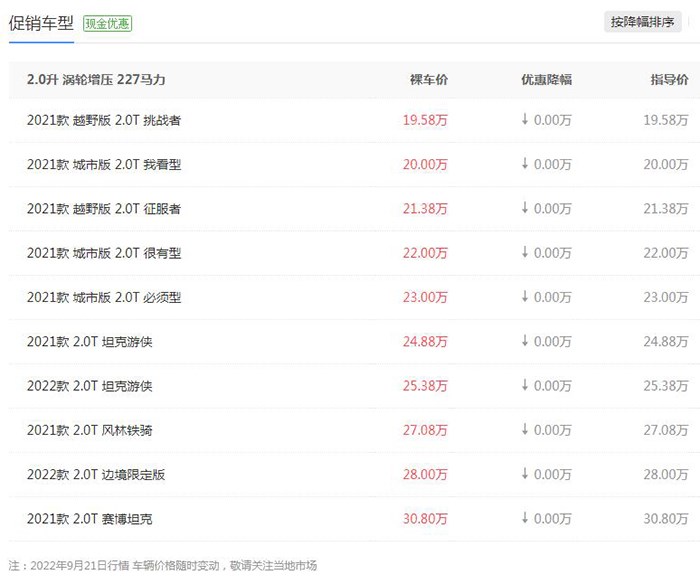Open 2021款 2.0T 坦克游侠
Viewport: 700px width, 584px height.
[89, 342]
